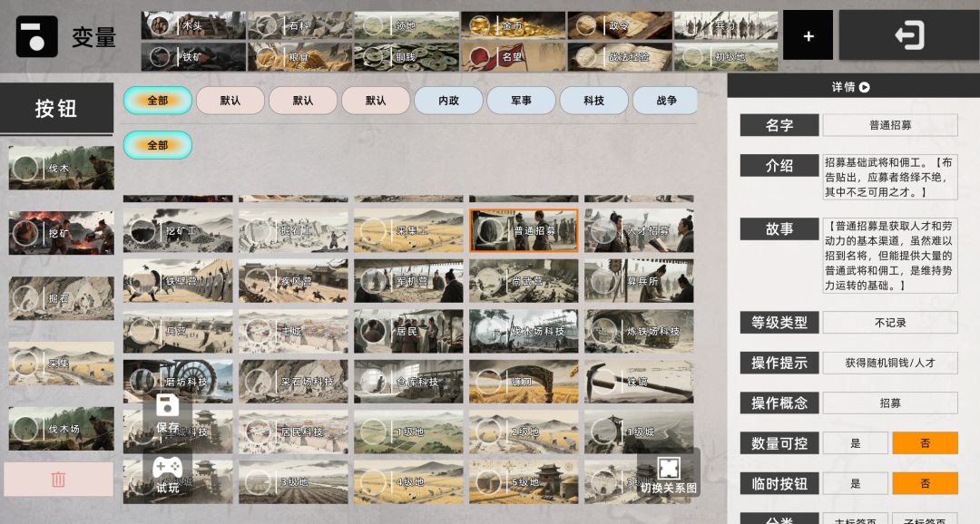Set 数量可控 to 否
Screen dimensions: 980x524
tap(925, 443)
